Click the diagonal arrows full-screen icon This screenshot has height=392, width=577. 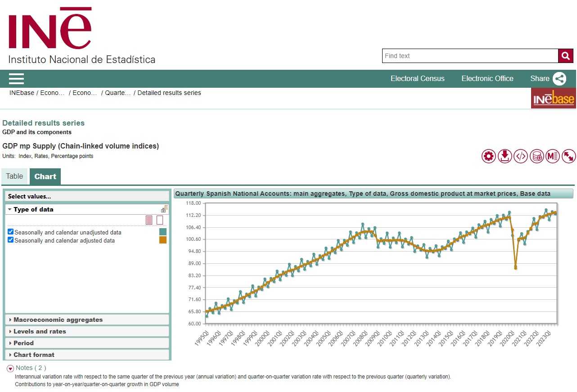point(569,156)
